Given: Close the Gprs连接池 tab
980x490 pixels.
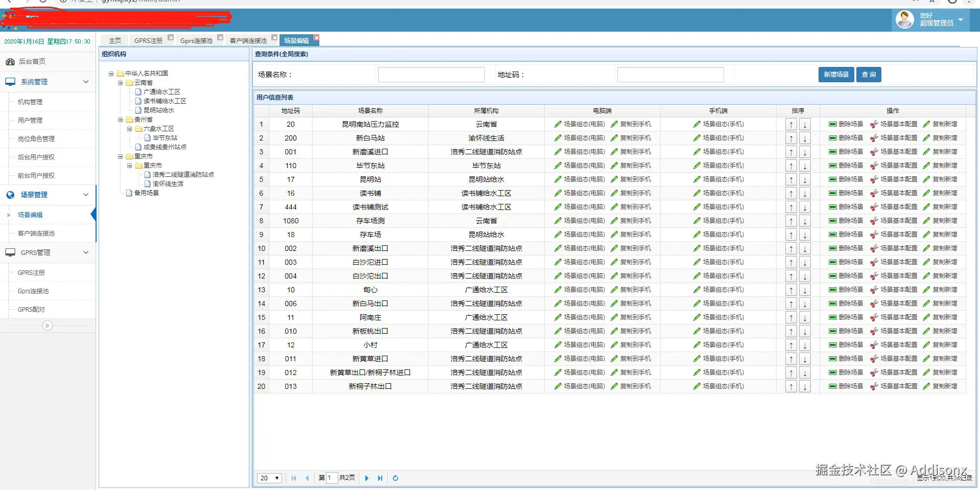Looking at the screenshot, I should coord(220,37).
